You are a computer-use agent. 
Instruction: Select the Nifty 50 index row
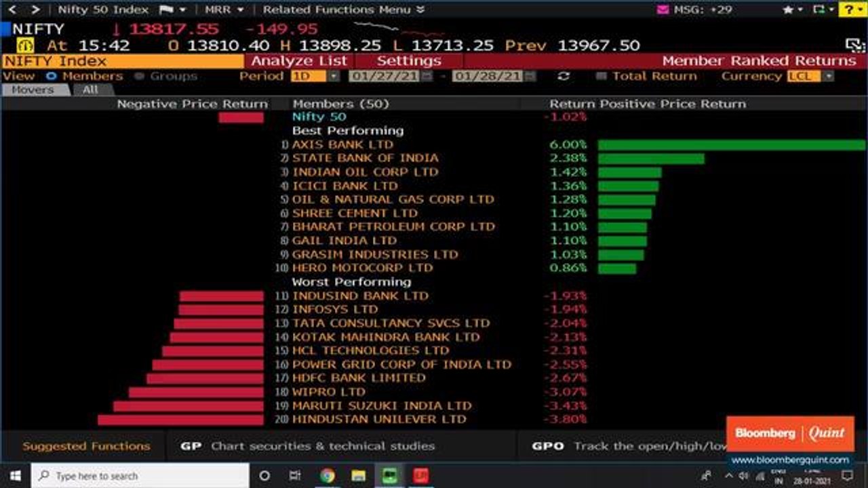(319, 117)
